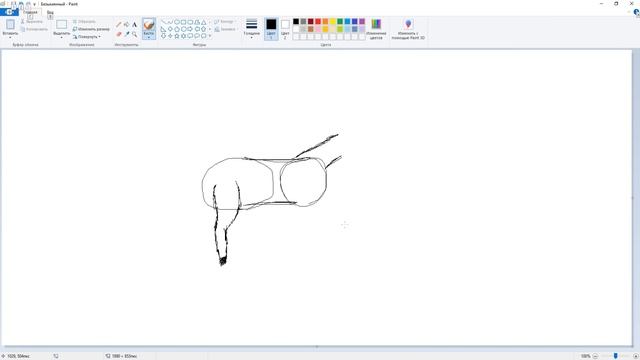The image size is (640, 360).
Task: Pick the orange palette color
Action: pos(325,21)
